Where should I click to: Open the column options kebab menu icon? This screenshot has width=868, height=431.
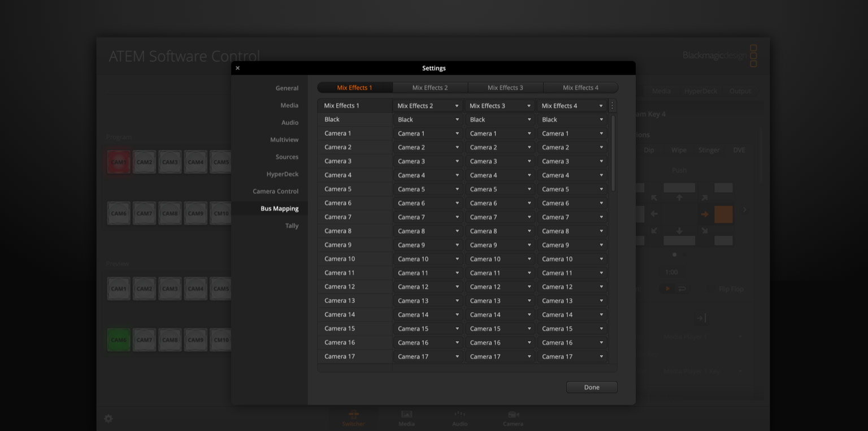[613, 106]
